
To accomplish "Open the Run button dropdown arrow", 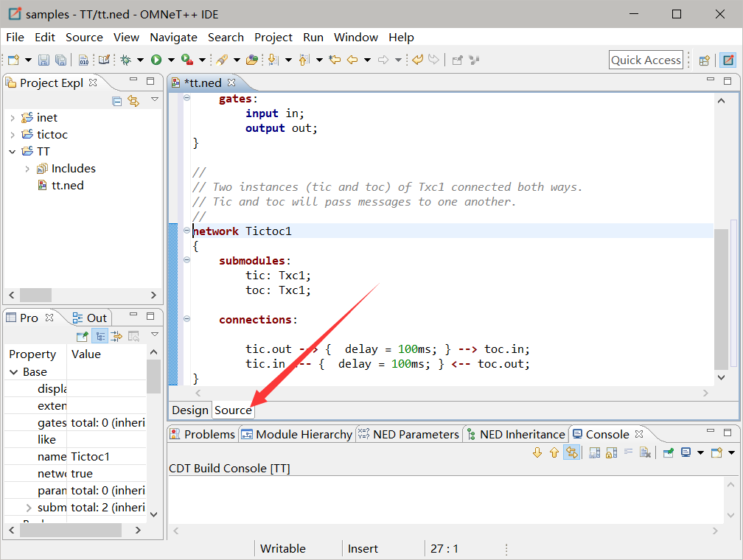I will click(x=171, y=60).
